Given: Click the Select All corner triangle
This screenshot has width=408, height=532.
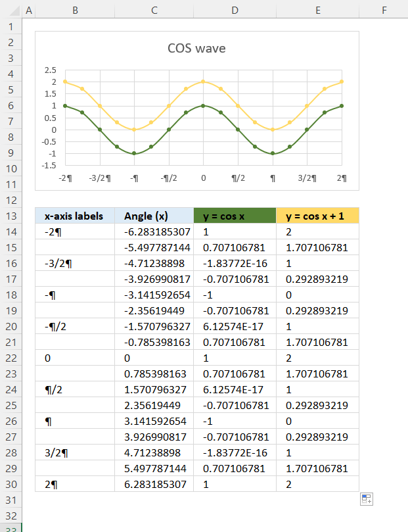Looking at the screenshot, I should pos(15,11).
